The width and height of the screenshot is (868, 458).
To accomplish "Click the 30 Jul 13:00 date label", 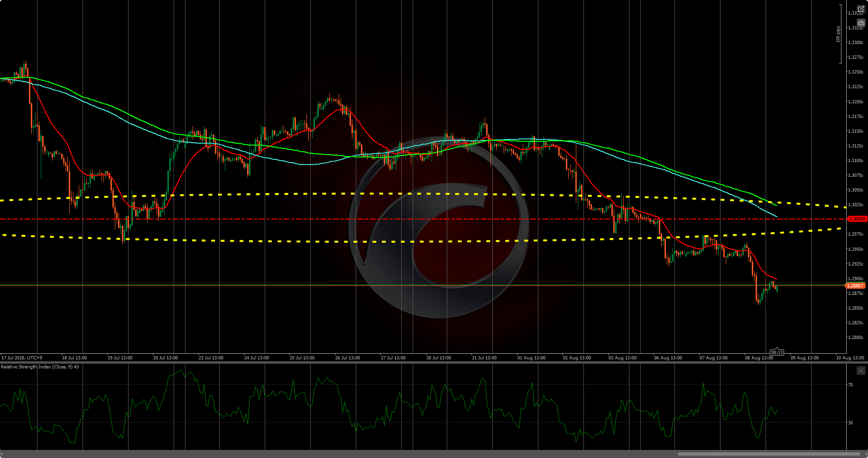I will click(439, 358).
